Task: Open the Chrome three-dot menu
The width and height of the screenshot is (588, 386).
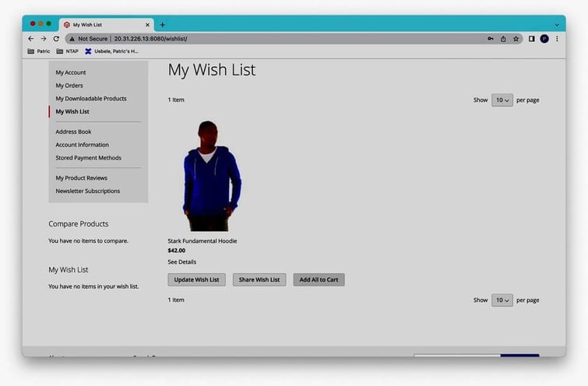Action: pyautogui.click(x=557, y=38)
